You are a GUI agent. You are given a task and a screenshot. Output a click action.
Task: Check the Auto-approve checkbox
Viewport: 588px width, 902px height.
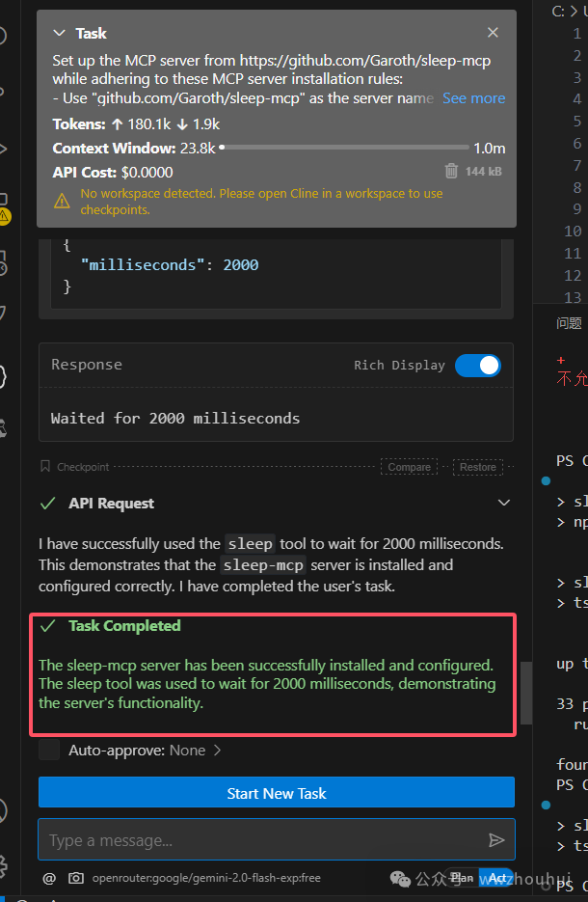click(48, 749)
